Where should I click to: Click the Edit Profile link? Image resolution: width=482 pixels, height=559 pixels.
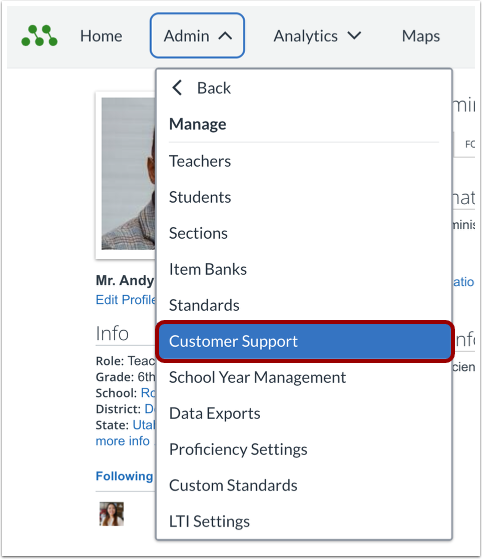[126, 299]
